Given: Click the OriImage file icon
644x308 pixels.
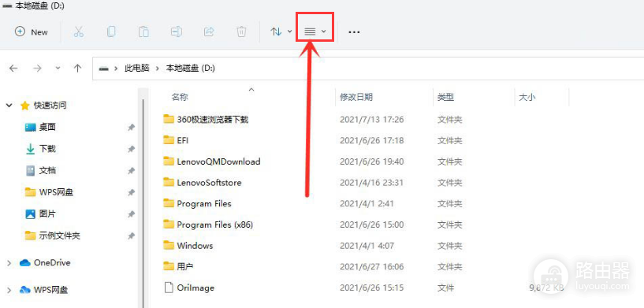Looking at the screenshot, I should pyautogui.click(x=169, y=288).
